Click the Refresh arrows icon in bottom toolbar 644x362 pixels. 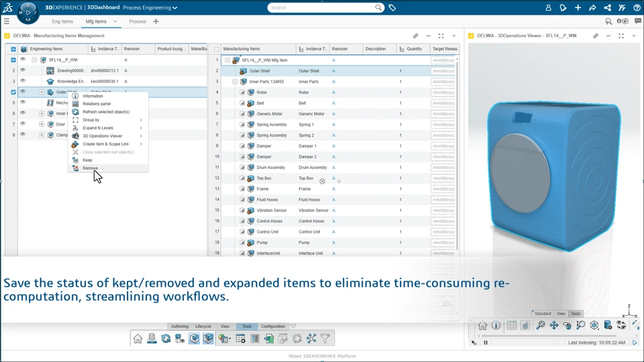[166, 339]
